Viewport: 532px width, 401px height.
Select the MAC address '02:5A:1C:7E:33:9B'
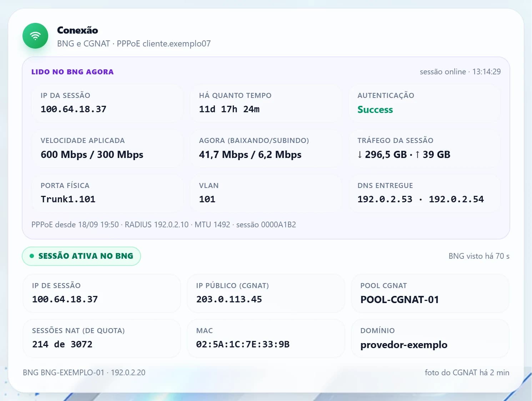pyautogui.click(x=243, y=345)
